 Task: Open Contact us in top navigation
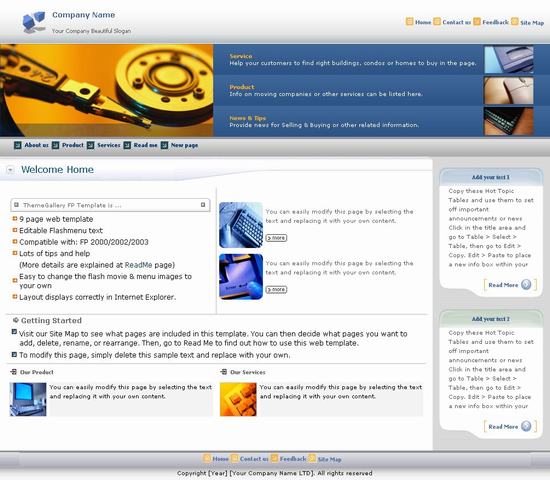pos(456,22)
